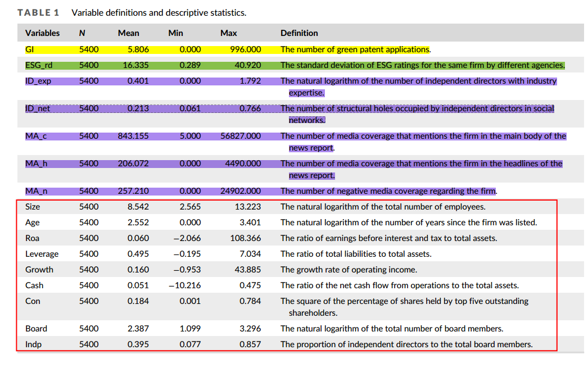
Task: Click the Indp max value 0.857
Action: [x=250, y=344]
